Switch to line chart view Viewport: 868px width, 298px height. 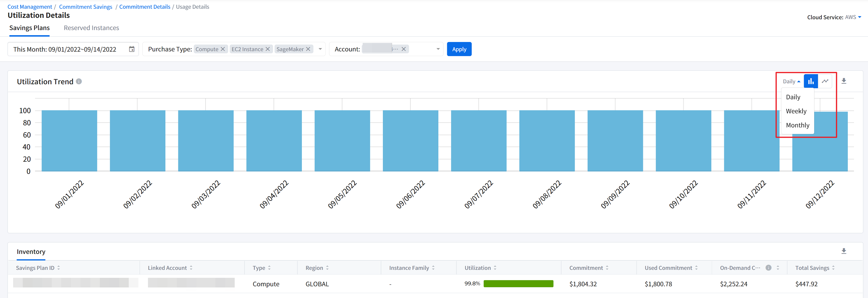825,81
